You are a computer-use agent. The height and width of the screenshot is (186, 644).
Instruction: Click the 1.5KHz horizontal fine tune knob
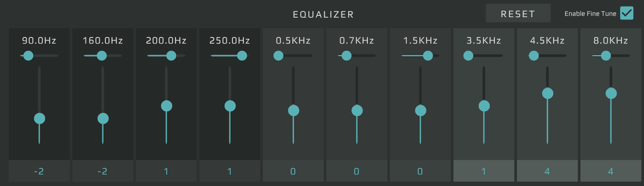point(427,56)
